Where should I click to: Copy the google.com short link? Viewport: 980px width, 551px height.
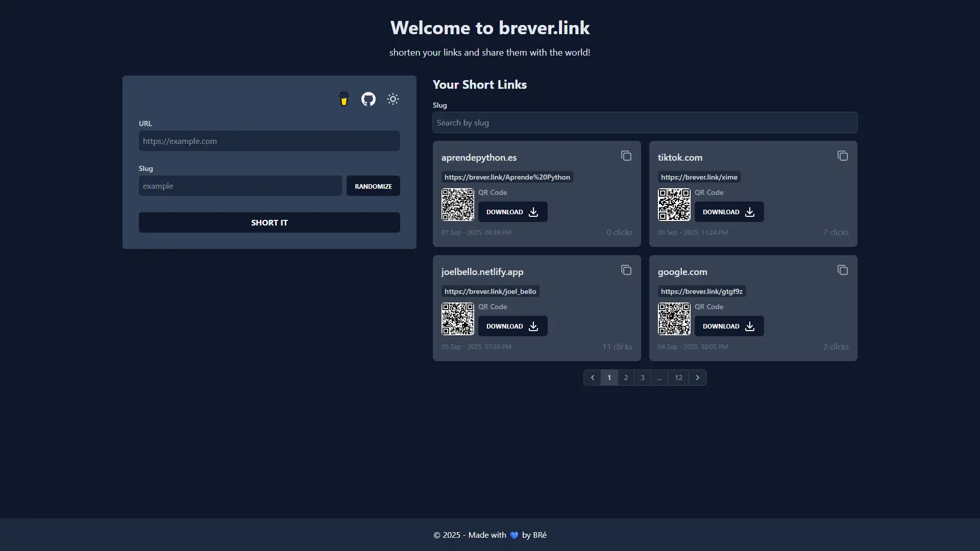click(842, 270)
